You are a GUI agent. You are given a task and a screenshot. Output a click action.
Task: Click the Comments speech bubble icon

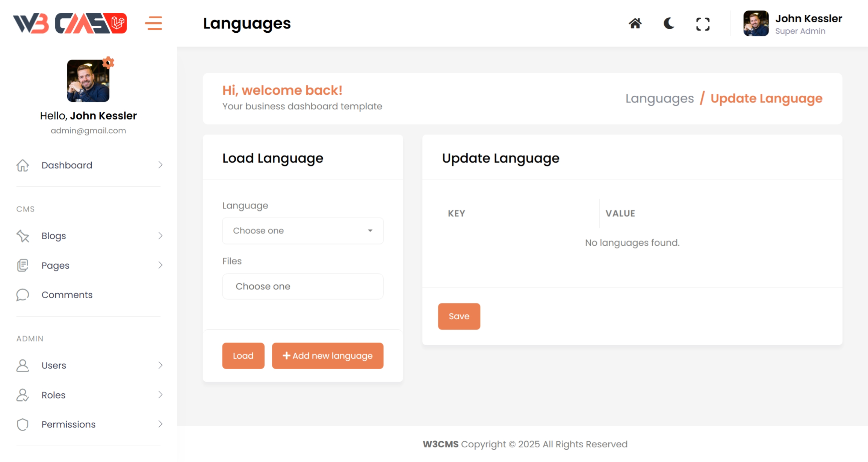23,295
